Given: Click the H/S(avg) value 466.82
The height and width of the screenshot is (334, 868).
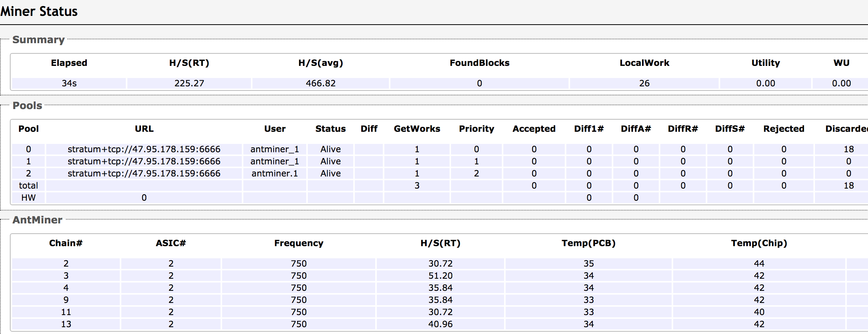Looking at the screenshot, I should pyautogui.click(x=321, y=83).
